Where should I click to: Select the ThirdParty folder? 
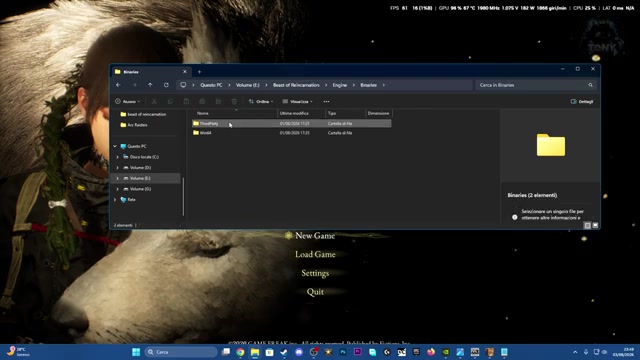(291, 123)
